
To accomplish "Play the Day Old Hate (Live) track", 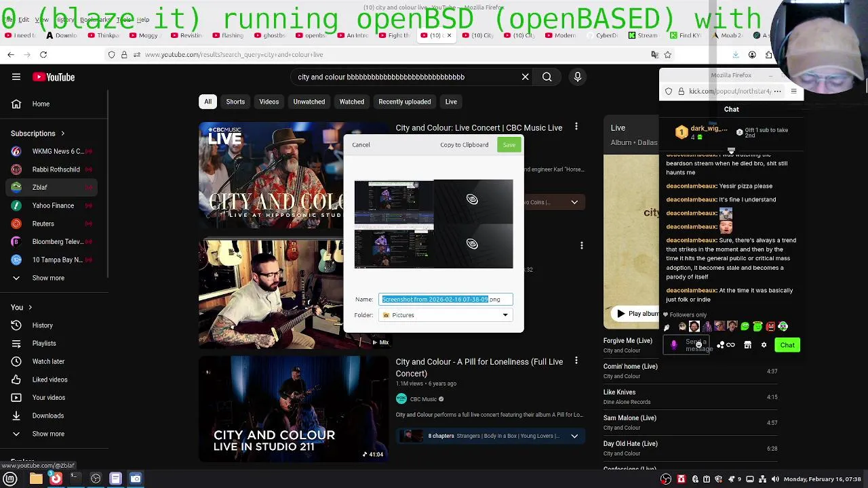I will point(692,448).
